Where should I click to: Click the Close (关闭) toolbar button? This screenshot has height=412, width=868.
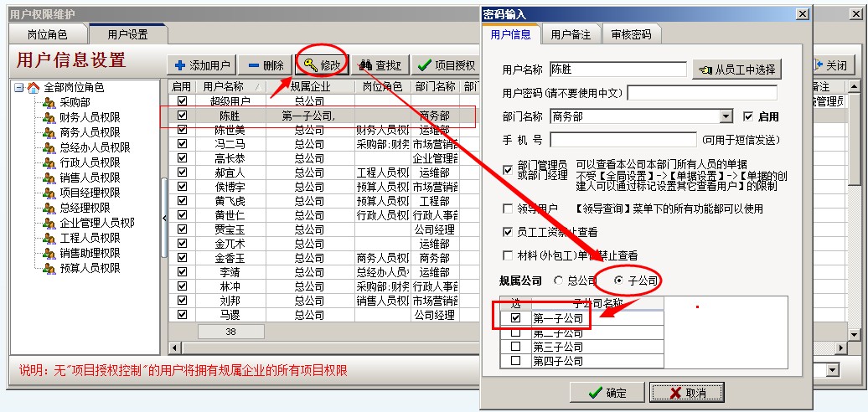[829, 65]
